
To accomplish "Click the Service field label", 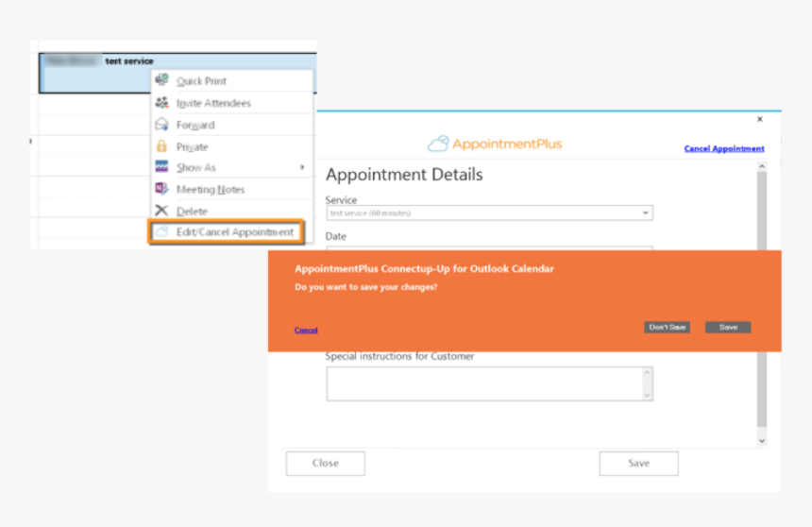I will (x=341, y=199).
